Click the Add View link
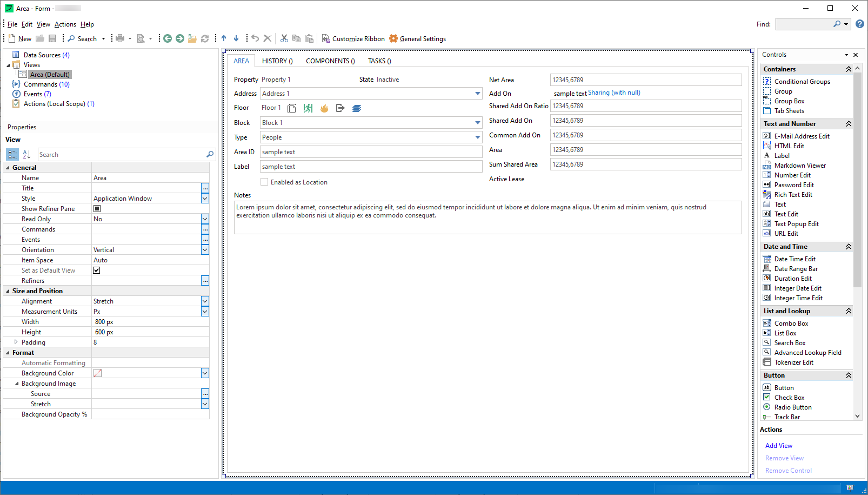This screenshot has width=868, height=495. (778, 446)
